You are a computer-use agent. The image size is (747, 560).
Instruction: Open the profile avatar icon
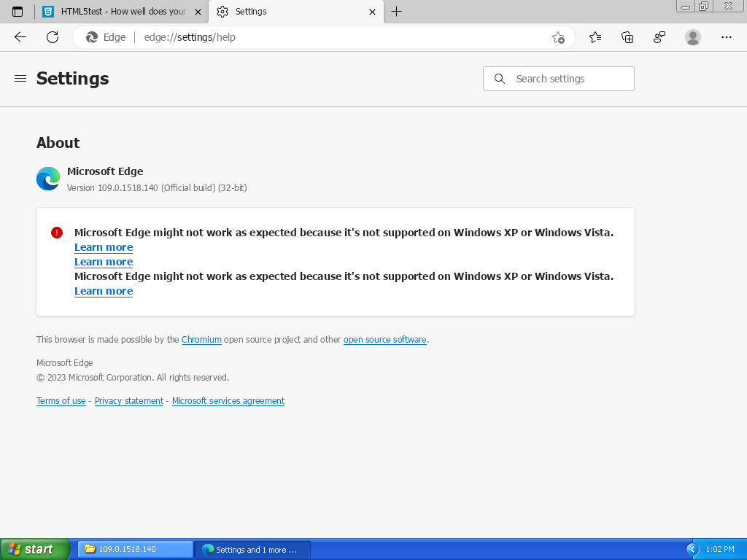(x=693, y=37)
